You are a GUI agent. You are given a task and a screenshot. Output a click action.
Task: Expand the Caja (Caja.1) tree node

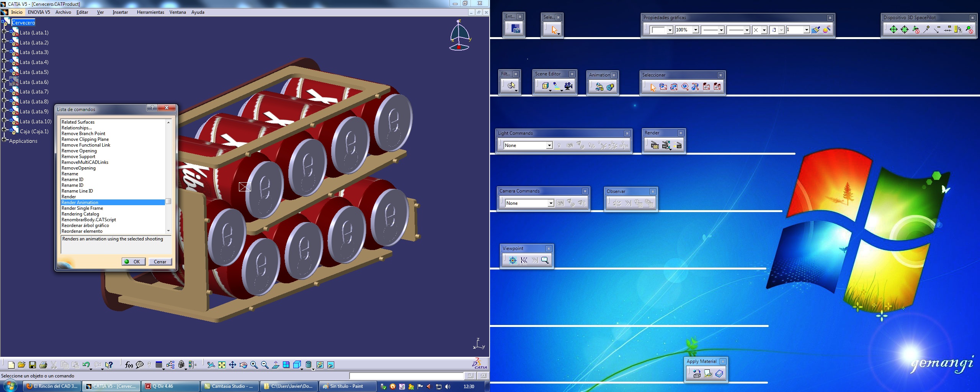pos(4,130)
